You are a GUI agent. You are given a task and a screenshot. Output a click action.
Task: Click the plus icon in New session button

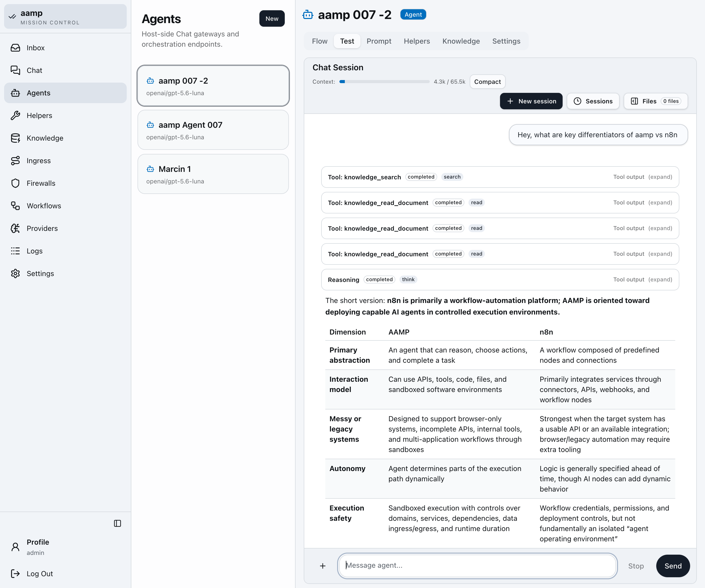coord(510,101)
